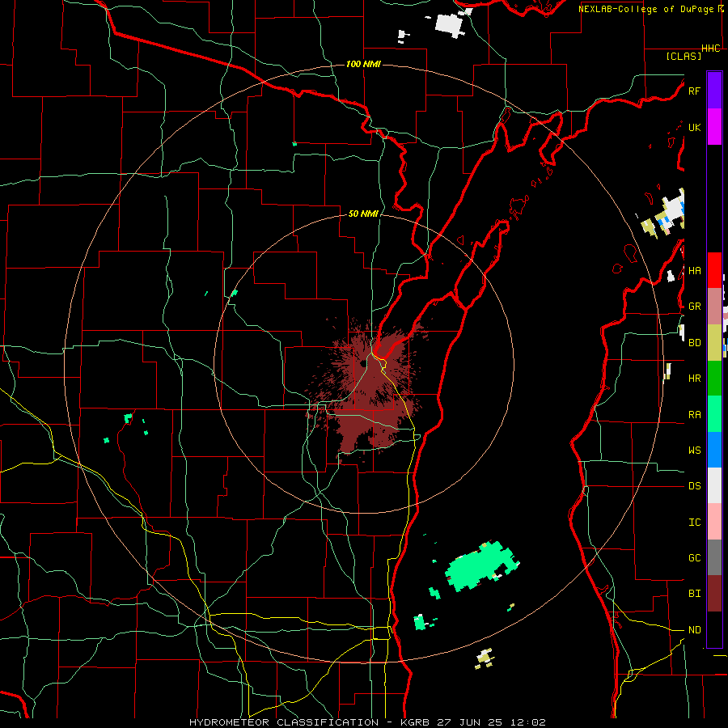This screenshot has width=728, height=728.
Task: Click the RF legend label
Action: tap(694, 91)
